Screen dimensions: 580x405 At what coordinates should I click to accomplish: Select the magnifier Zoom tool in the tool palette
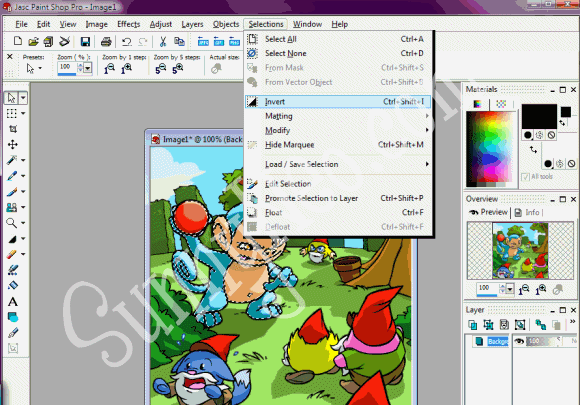click(x=12, y=223)
